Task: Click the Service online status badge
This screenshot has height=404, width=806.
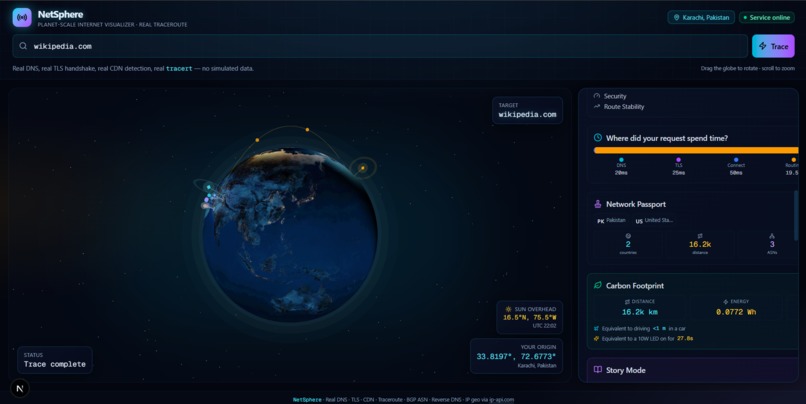Action: coord(766,17)
